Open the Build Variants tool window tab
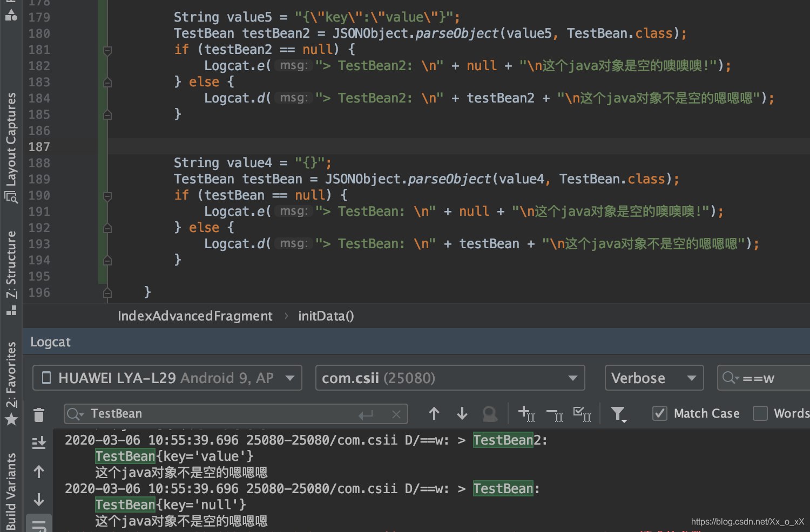The width and height of the screenshot is (810, 532). 11,492
